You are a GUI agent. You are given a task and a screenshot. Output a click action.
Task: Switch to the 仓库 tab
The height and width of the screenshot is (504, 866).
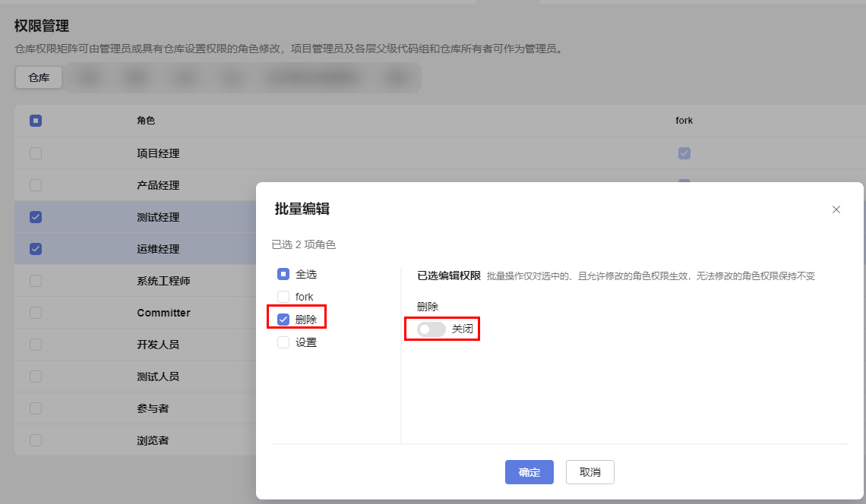coord(38,77)
